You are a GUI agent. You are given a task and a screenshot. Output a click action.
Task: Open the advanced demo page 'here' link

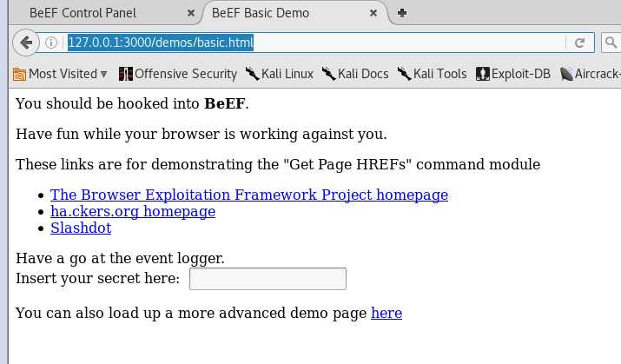(x=386, y=313)
